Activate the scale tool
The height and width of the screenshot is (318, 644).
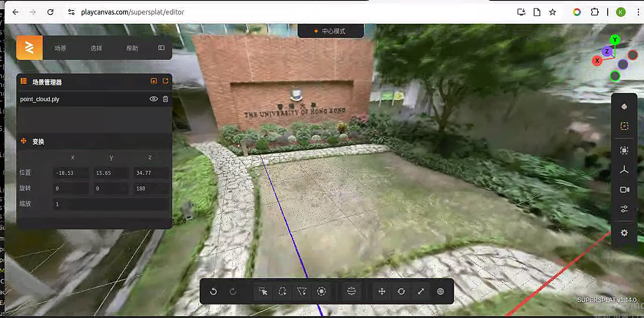pyautogui.click(x=421, y=291)
